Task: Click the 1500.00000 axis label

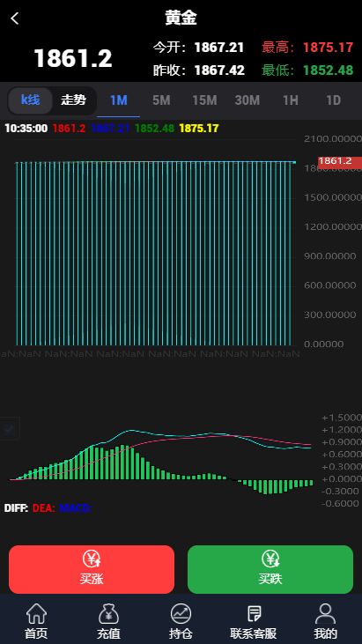Action: click(333, 197)
